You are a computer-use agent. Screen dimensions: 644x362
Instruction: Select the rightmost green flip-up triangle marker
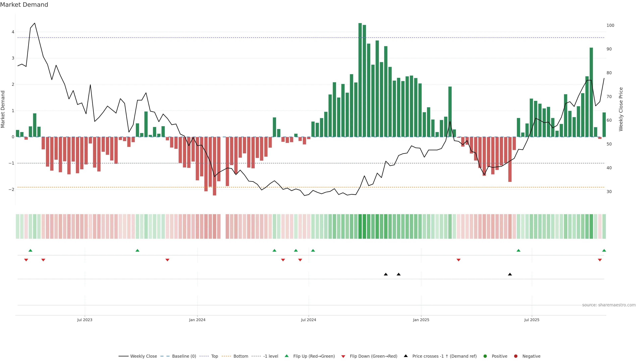point(604,250)
